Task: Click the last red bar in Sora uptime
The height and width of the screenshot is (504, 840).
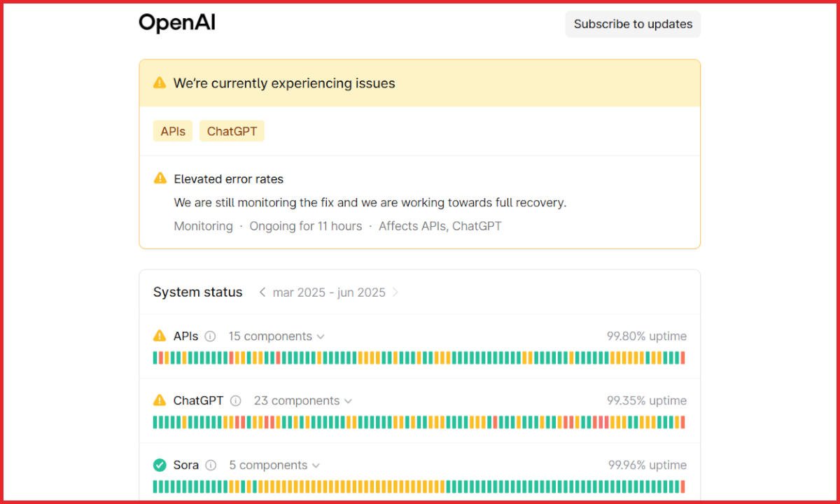Action: click(682, 486)
